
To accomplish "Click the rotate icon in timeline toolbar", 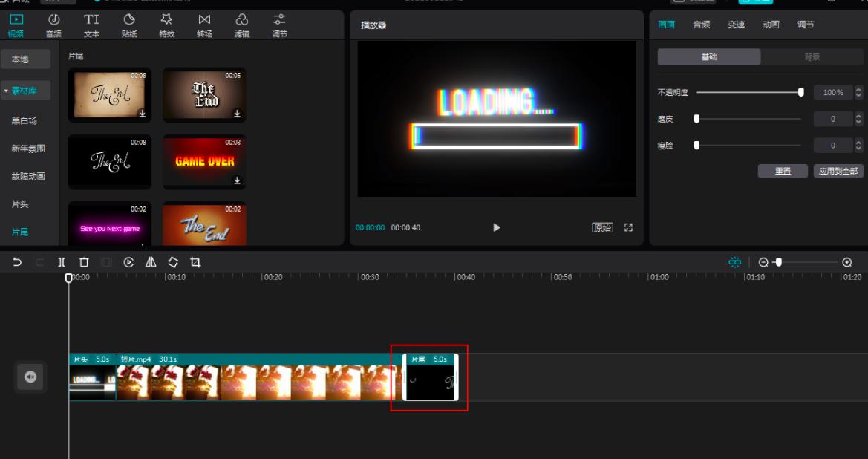I will pos(173,262).
